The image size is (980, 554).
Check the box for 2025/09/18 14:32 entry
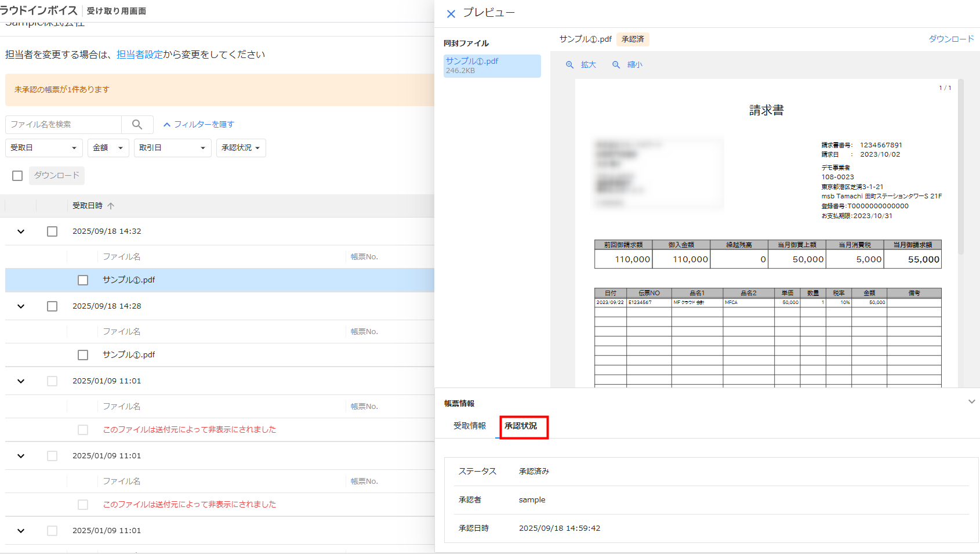(x=52, y=231)
